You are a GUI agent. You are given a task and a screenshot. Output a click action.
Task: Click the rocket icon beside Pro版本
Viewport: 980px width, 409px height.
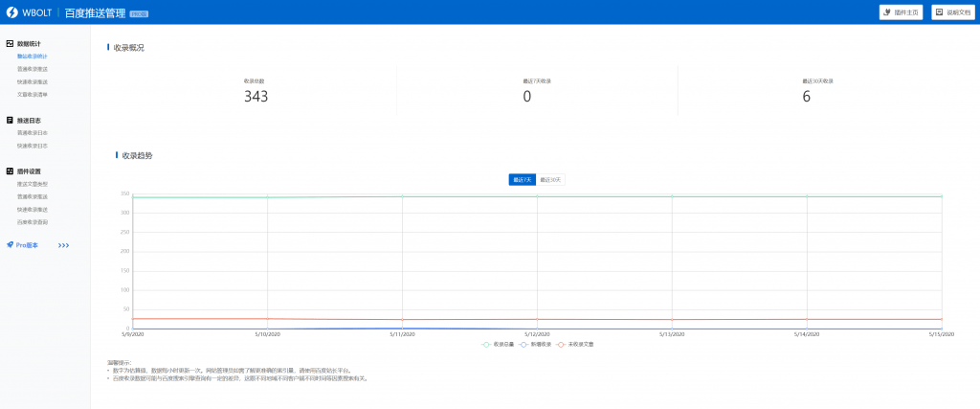(x=10, y=245)
